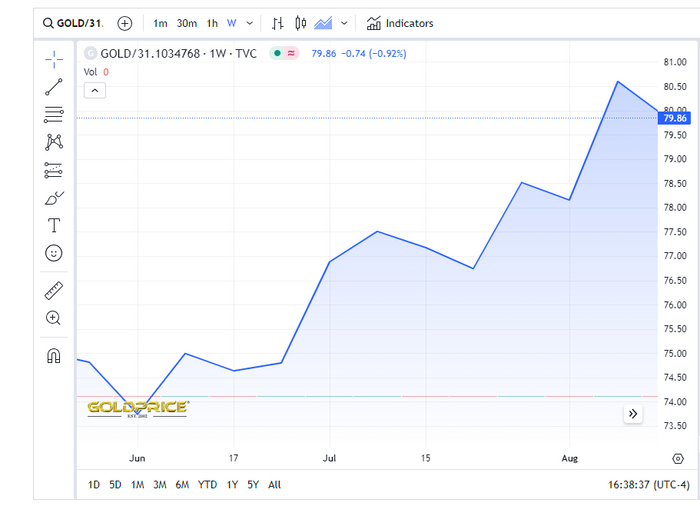700x506 pixels.
Task: Expand the time interval dropdown
Action: (249, 23)
